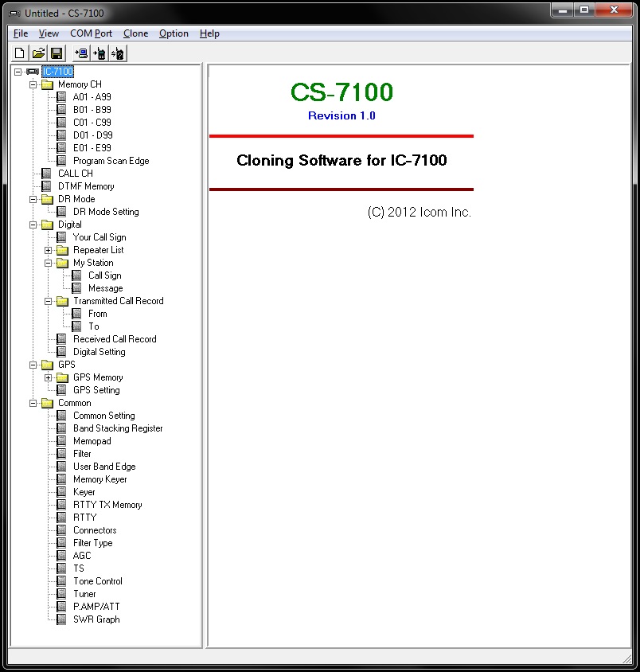
Task: Click the Tuner page icon
Action: pos(61,594)
